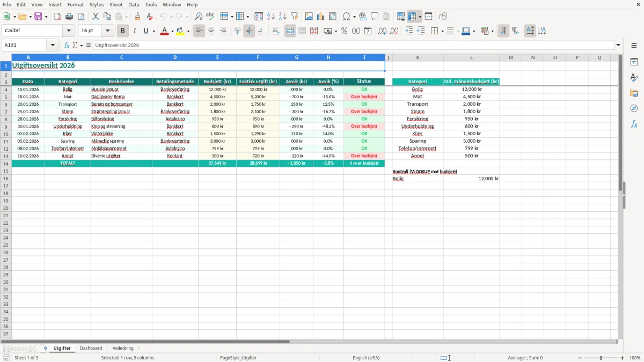644x362 pixels.
Task: Insert a pivot table
Action: (333, 17)
